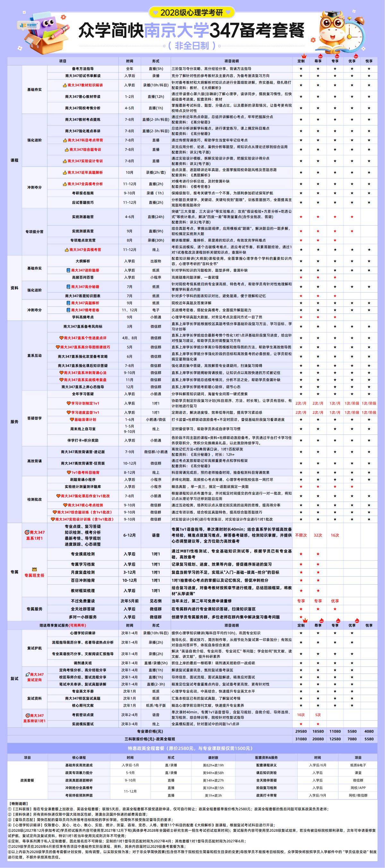The image size is (385, 868).
Task: Click the 不限次 value in 直系1对1 row
Action: pyautogui.click(x=301, y=535)
